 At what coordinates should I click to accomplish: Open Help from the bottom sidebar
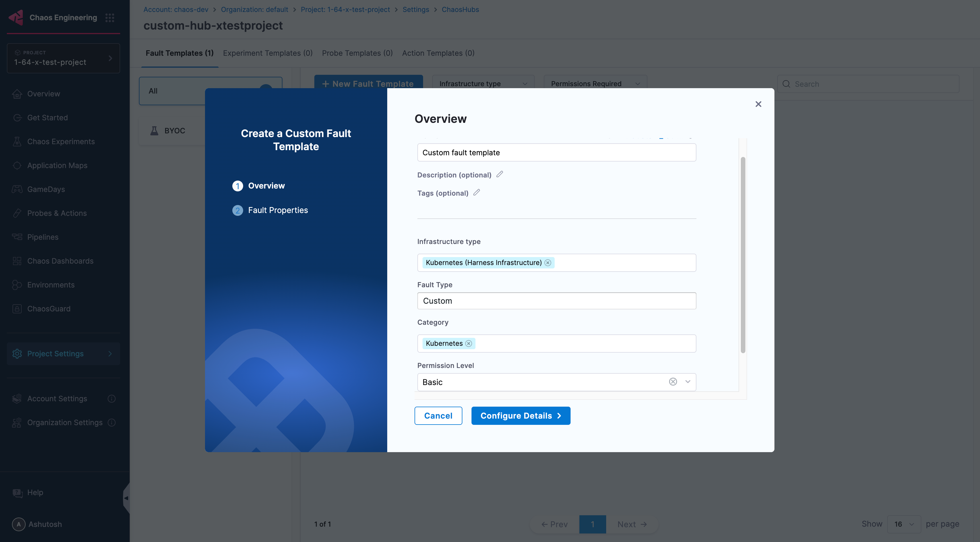[35, 492]
